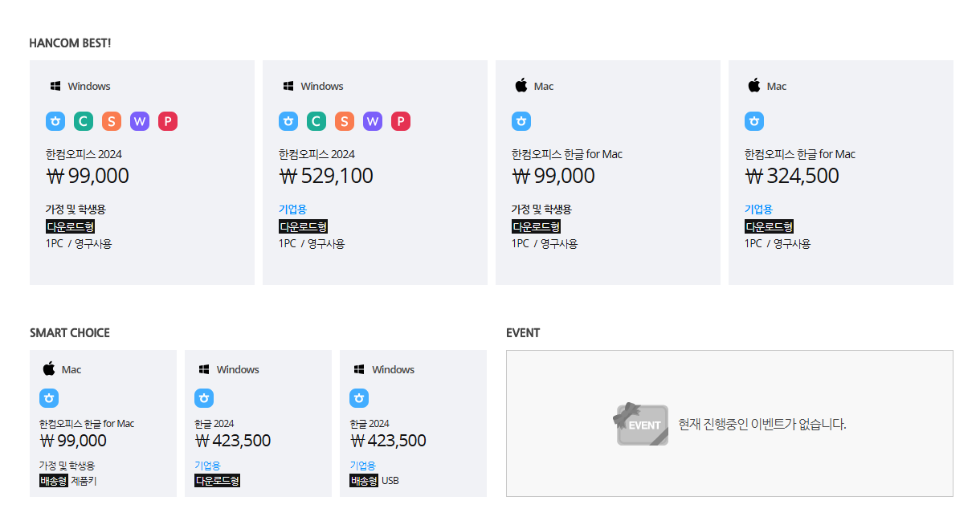Click the Apple logo in HANCOM BEST ₩99,000 Mac card

[x=521, y=85]
